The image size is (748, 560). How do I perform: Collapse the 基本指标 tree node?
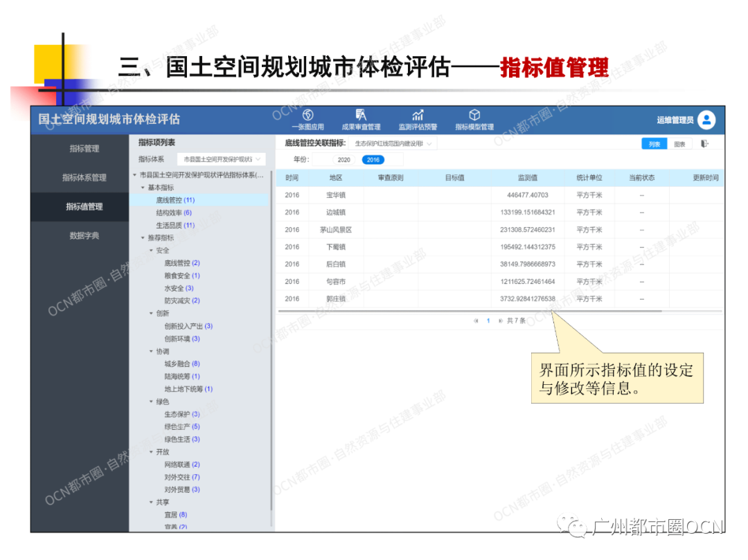click(143, 188)
